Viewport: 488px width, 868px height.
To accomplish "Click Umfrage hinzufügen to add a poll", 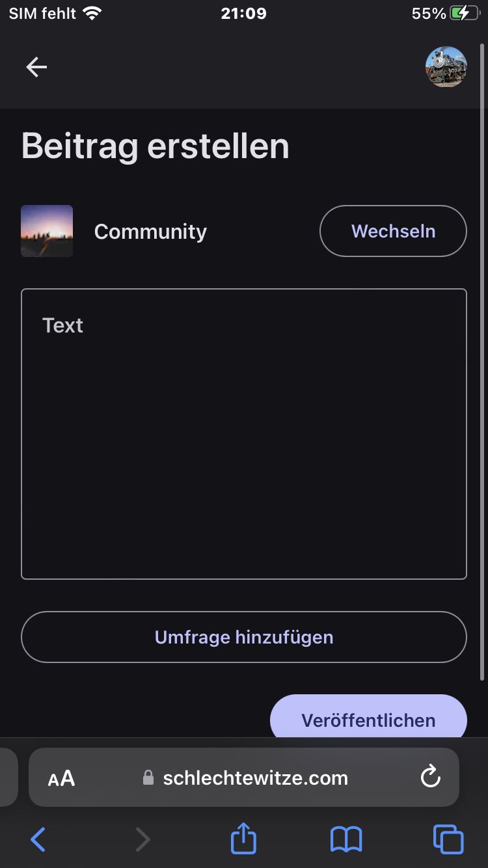I will pos(244,637).
